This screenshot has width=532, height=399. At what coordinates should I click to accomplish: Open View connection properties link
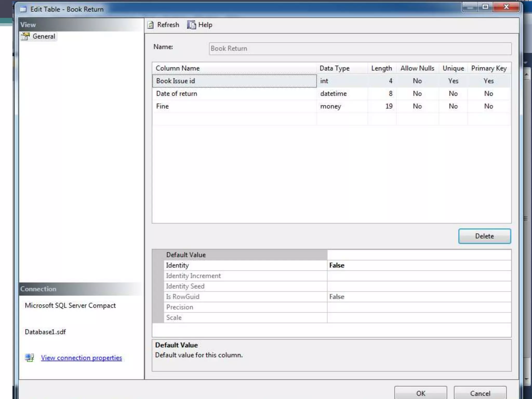point(82,358)
